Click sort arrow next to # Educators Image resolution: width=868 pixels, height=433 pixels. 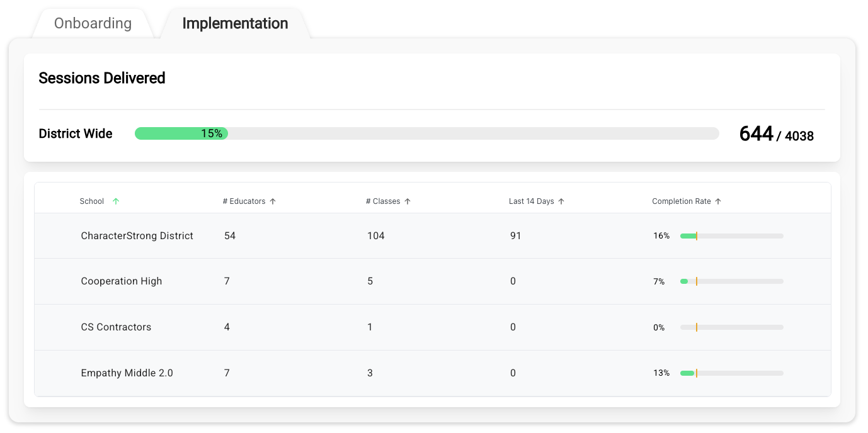tap(273, 201)
